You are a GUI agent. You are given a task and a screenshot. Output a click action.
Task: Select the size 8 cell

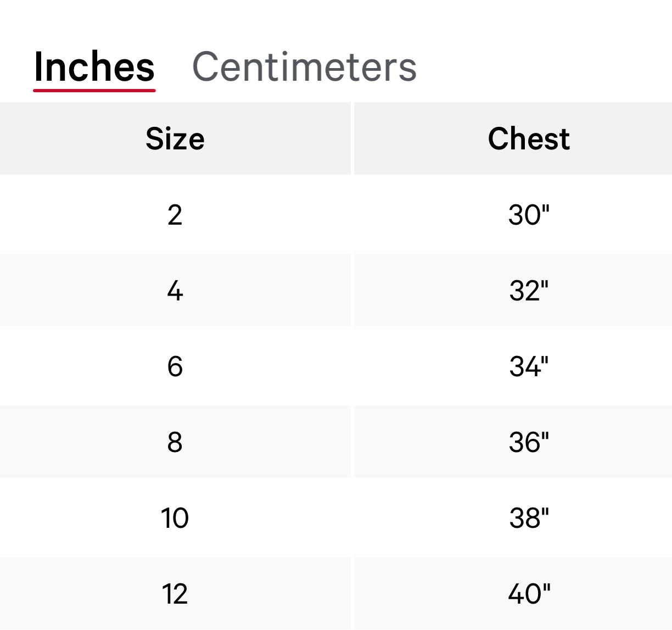[x=175, y=442]
